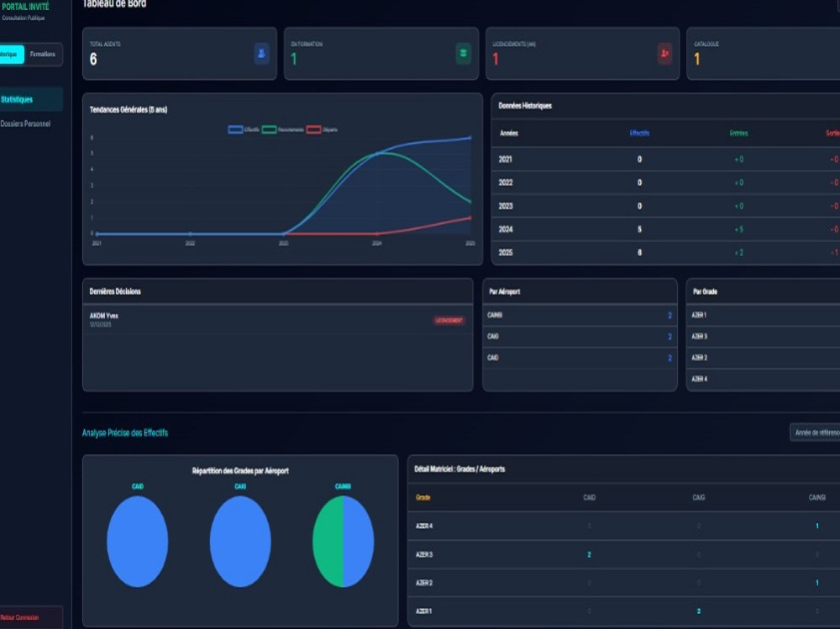Click the Licenciements card
The height and width of the screenshot is (629, 840).
click(582, 54)
